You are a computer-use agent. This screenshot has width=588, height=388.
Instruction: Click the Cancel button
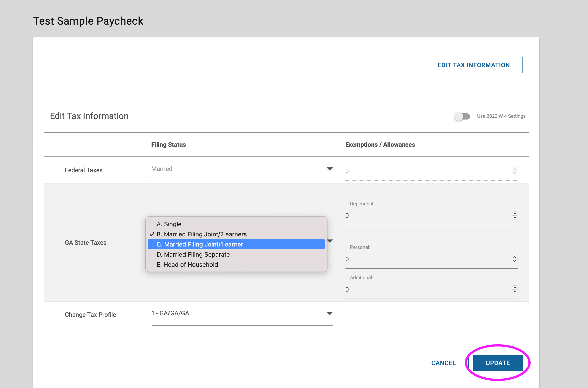pos(443,363)
